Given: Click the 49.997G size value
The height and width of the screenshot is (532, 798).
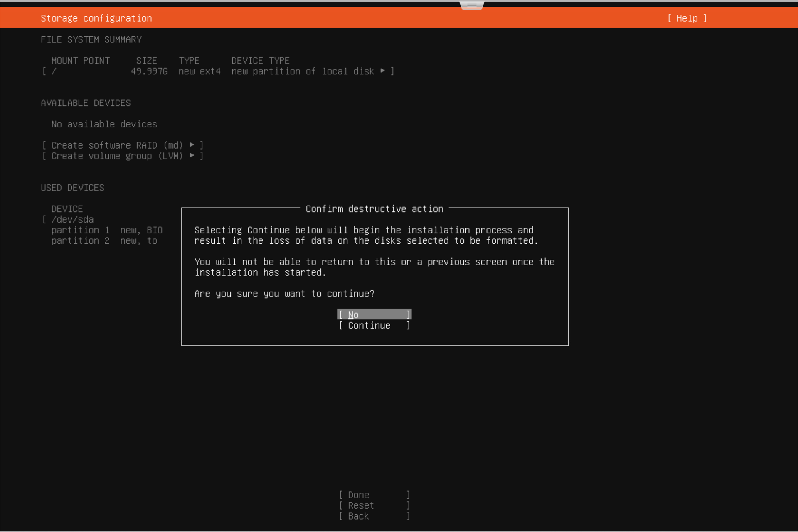Looking at the screenshot, I should point(149,71).
